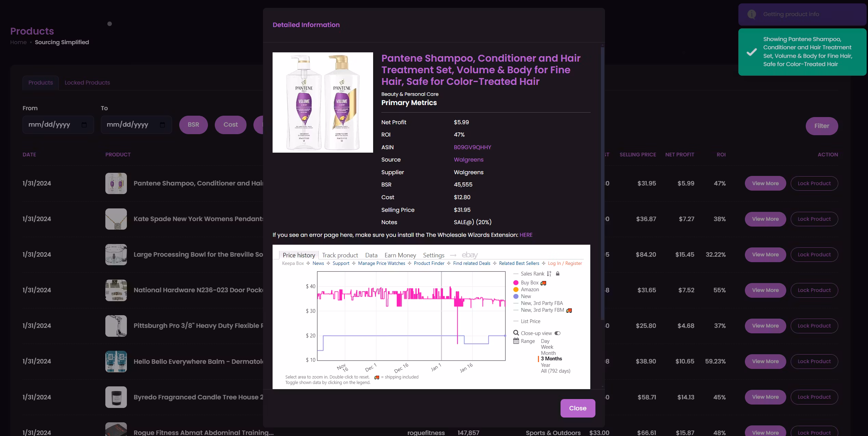The width and height of the screenshot is (868, 436).
Task: Open the eBay logo link
Action: (x=470, y=255)
